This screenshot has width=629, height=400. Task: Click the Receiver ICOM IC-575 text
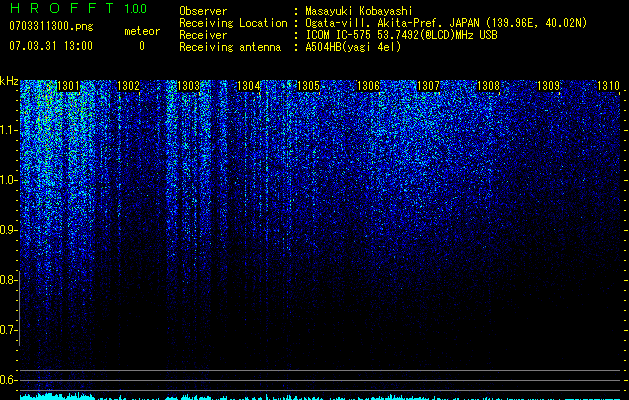coord(339,35)
